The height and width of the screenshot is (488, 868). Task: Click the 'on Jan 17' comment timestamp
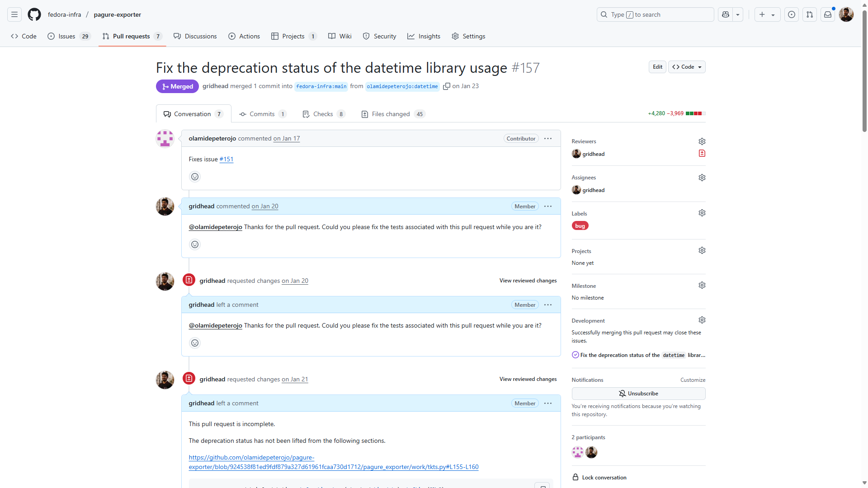tap(287, 139)
